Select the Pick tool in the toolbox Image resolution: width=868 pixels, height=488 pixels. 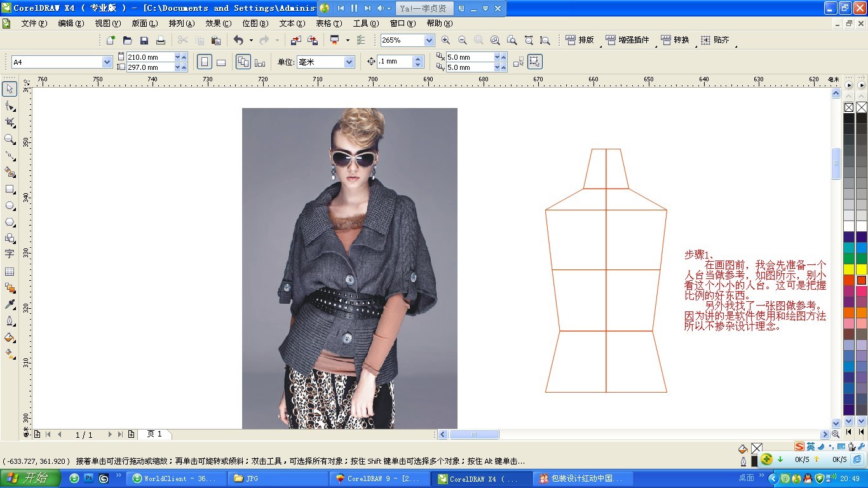(x=10, y=89)
